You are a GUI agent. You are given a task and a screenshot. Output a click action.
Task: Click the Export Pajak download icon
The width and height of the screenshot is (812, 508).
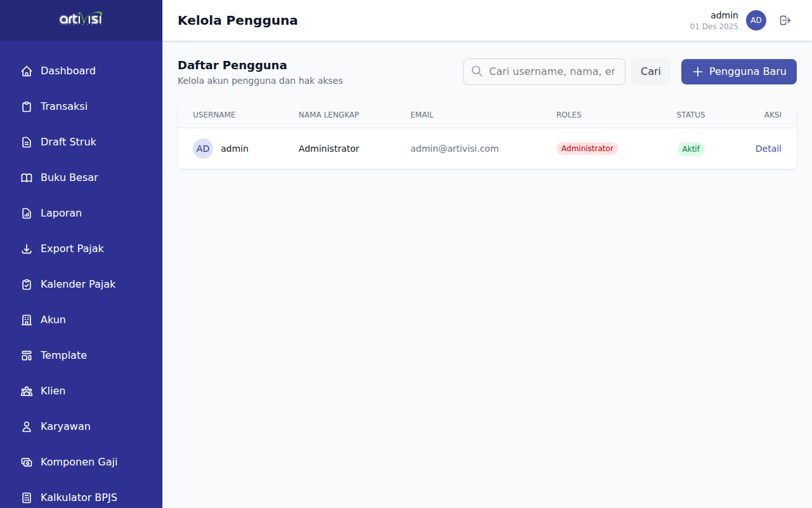(27, 249)
